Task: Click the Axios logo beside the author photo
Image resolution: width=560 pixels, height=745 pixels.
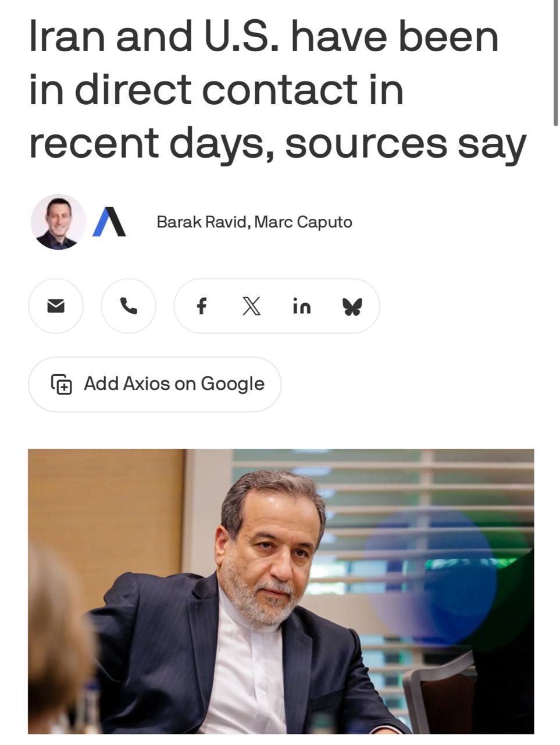Action: tap(109, 222)
